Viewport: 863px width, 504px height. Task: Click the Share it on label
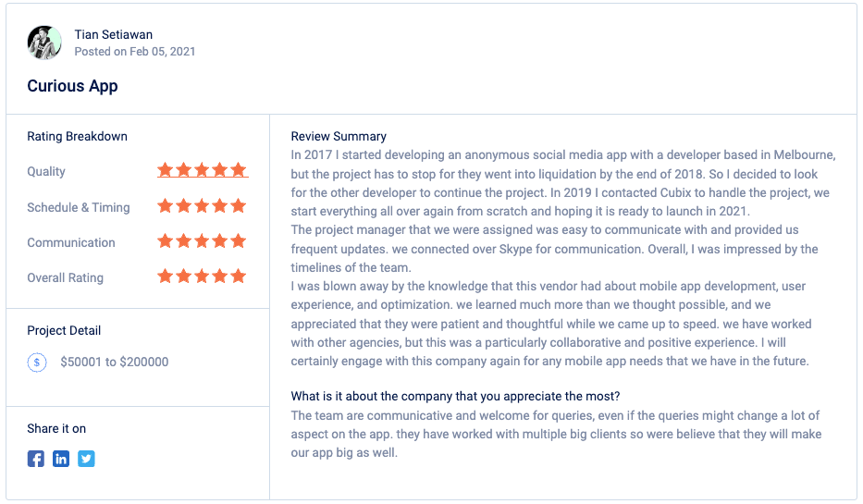[x=56, y=428]
